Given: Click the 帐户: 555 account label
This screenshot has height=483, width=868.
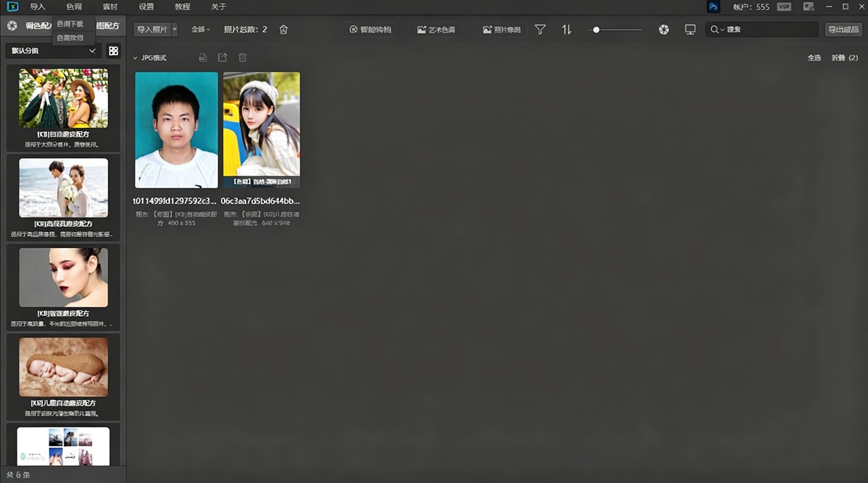Looking at the screenshot, I should coord(751,7).
